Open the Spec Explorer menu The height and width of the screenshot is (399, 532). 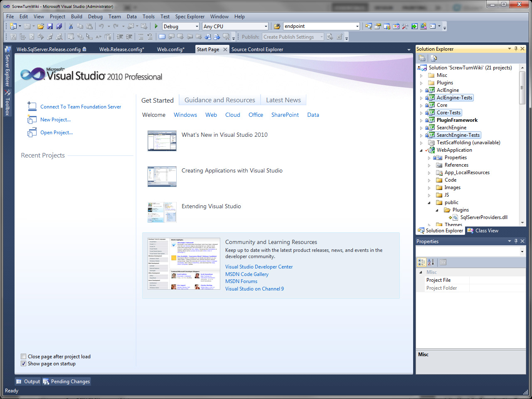[x=190, y=17]
